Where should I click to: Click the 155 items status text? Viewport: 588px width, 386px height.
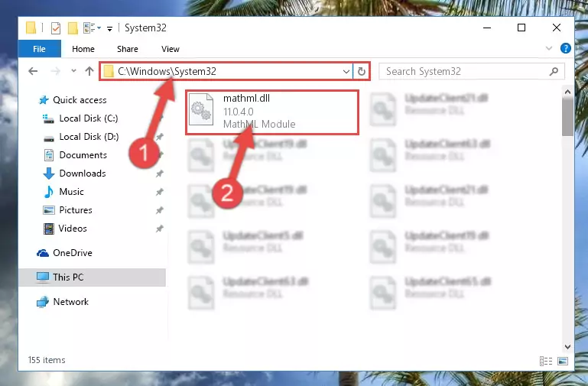47,360
